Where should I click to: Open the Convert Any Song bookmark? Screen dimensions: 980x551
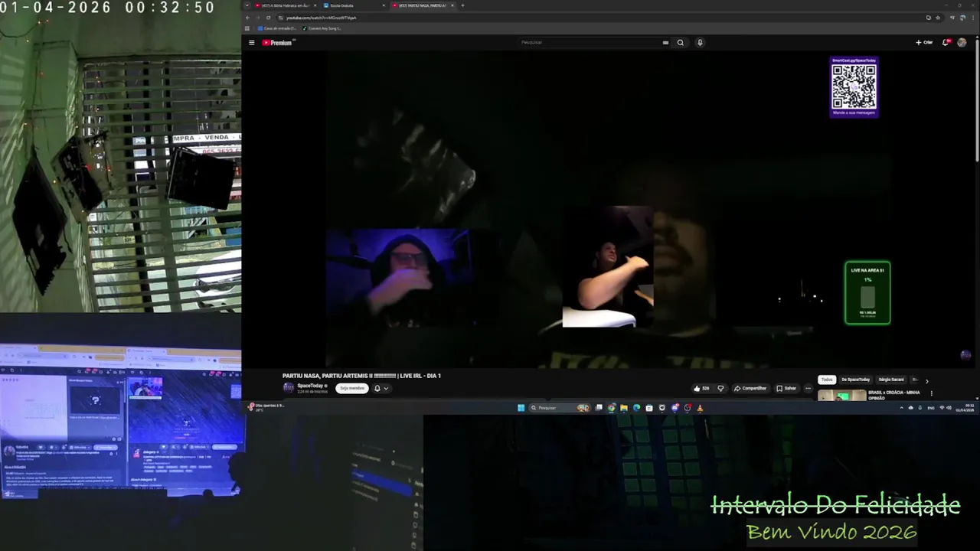[x=322, y=28]
